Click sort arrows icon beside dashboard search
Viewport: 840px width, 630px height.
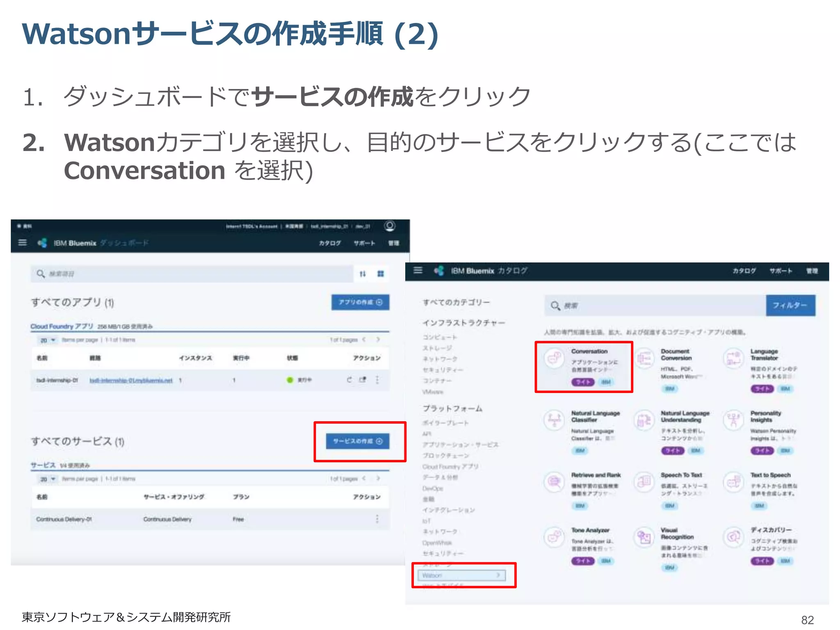pos(363,274)
